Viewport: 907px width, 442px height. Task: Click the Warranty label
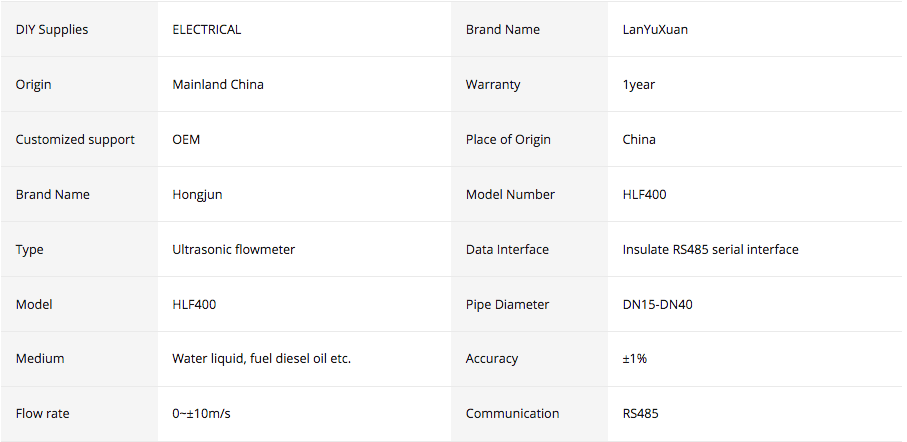tap(493, 85)
